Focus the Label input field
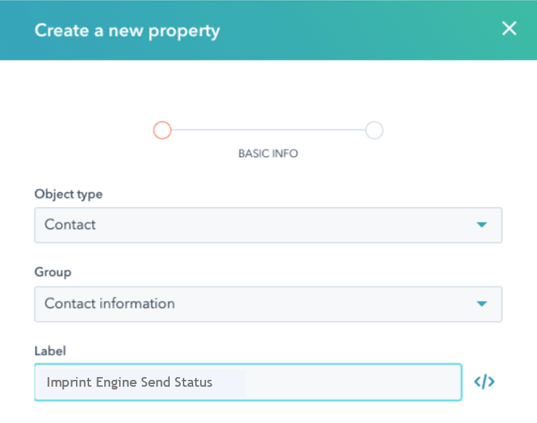This screenshot has height=423, width=537. [x=248, y=382]
